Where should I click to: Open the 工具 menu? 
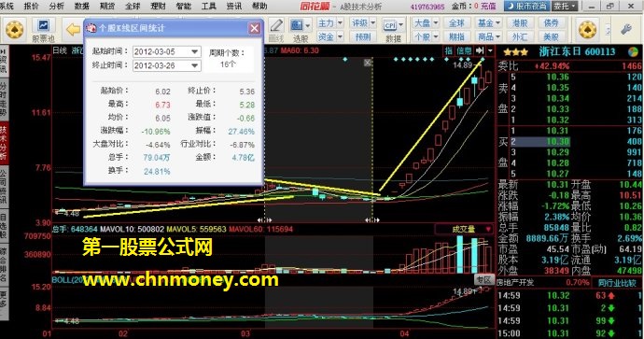tap(209, 6)
